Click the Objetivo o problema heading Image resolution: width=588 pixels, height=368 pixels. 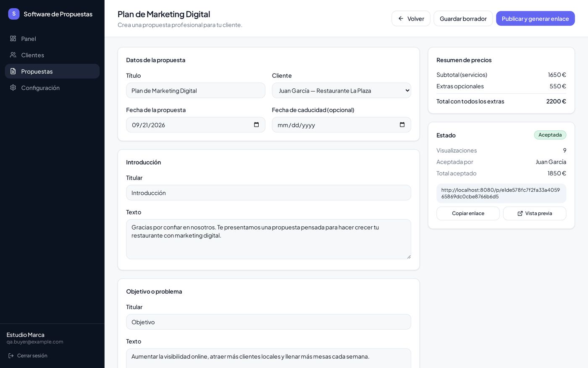(154, 291)
